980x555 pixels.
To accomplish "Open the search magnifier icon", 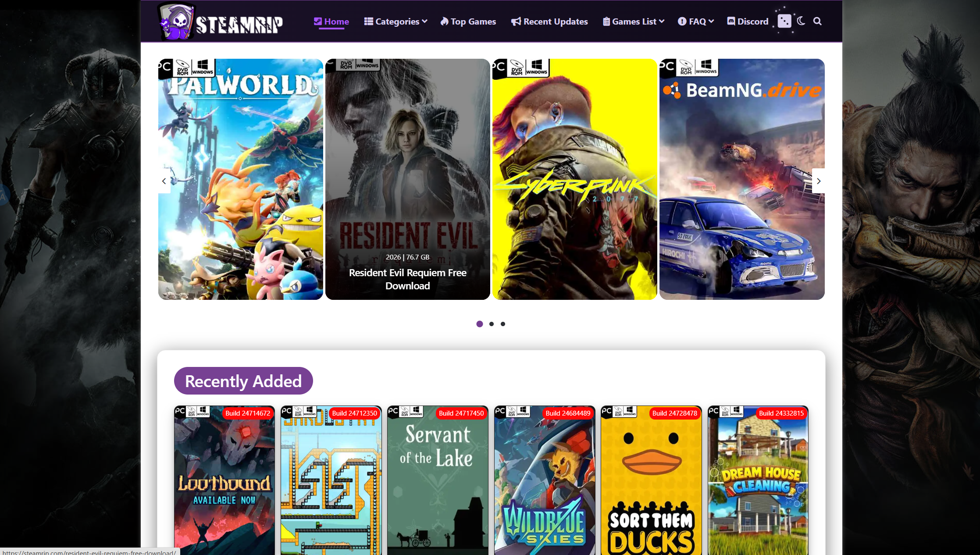I will (x=817, y=21).
